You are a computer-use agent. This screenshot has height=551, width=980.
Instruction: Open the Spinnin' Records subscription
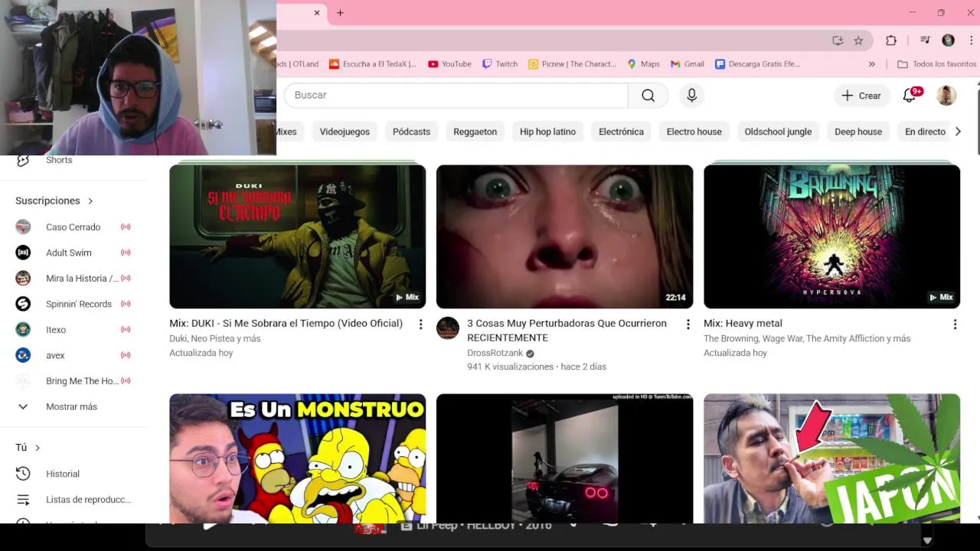pos(73,304)
